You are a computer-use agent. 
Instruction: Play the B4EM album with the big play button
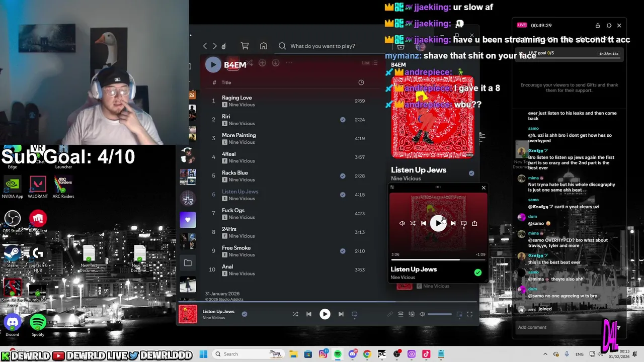click(x=213, y=64)
